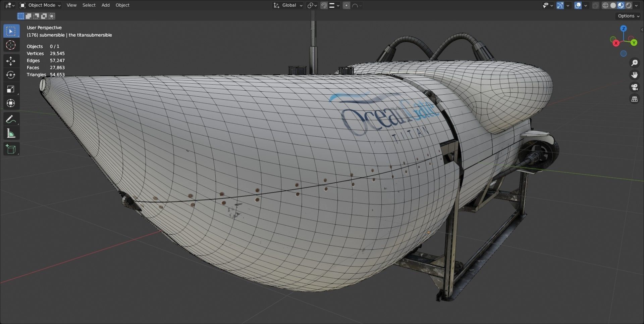Expand the overlays options arrow
The width and height of the screenshot is (644, 324).
click(586, 5)
